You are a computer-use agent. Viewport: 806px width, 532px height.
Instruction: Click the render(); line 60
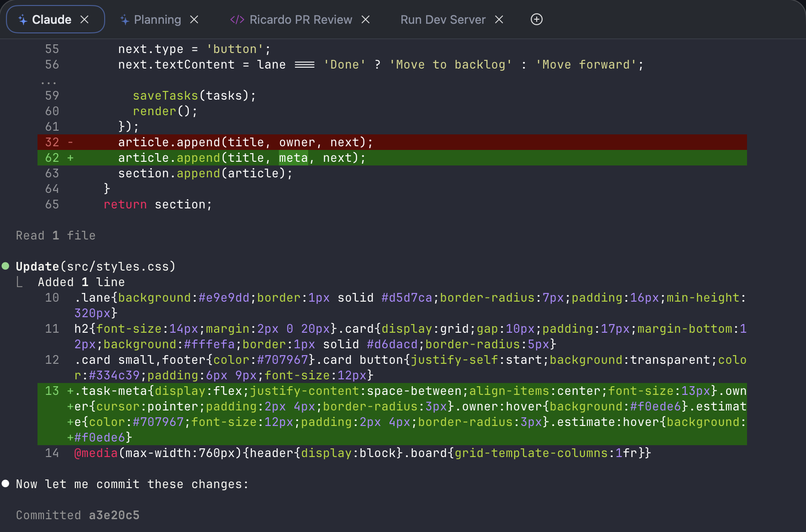tap(165, 111)
